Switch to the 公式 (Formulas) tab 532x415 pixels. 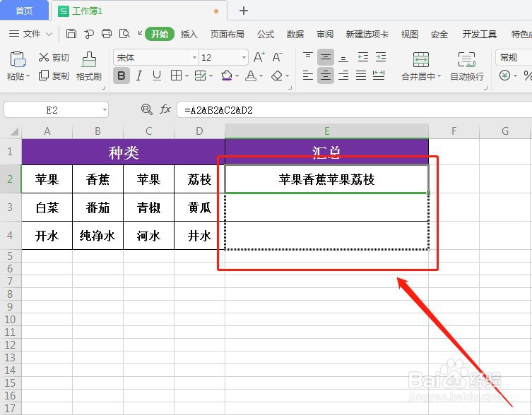(x=266, y=35)
